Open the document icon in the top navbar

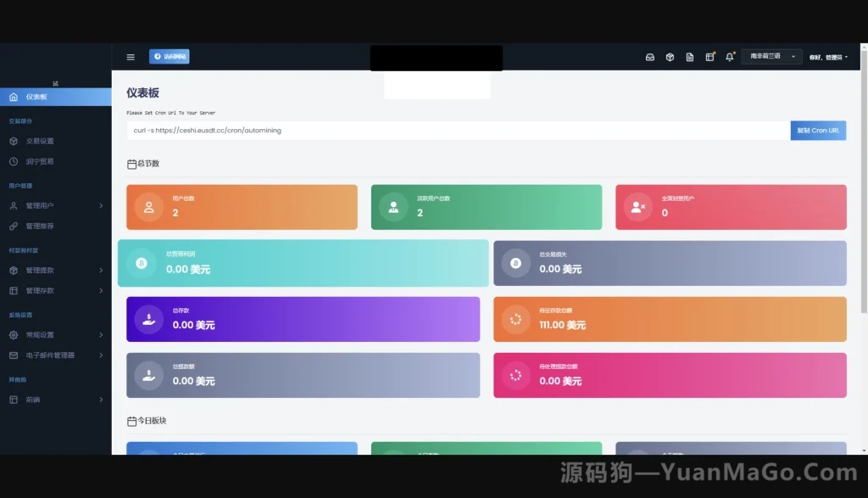pyautogui.click(x=689, y=56)
